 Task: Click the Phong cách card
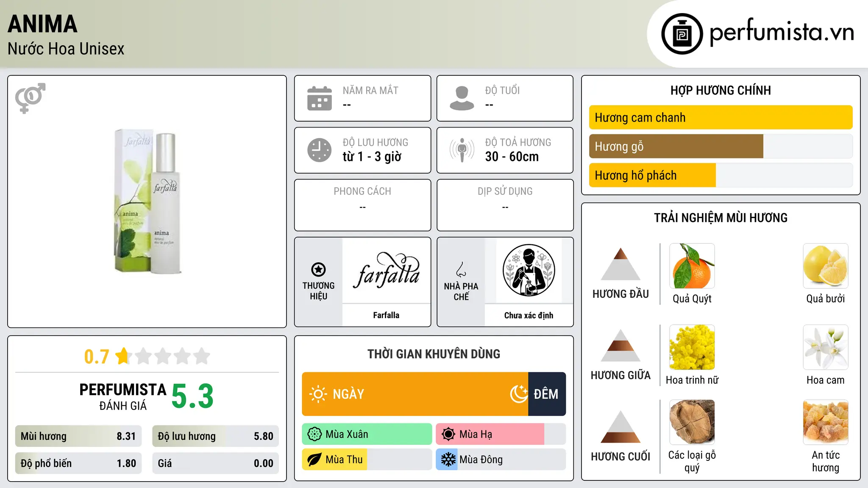click(x=362, y=205)
